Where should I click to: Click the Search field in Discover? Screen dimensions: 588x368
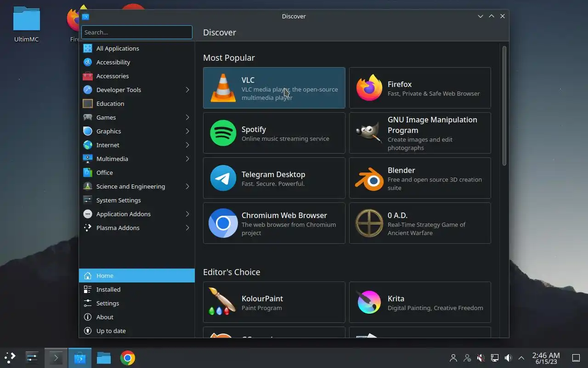[137, 32]
